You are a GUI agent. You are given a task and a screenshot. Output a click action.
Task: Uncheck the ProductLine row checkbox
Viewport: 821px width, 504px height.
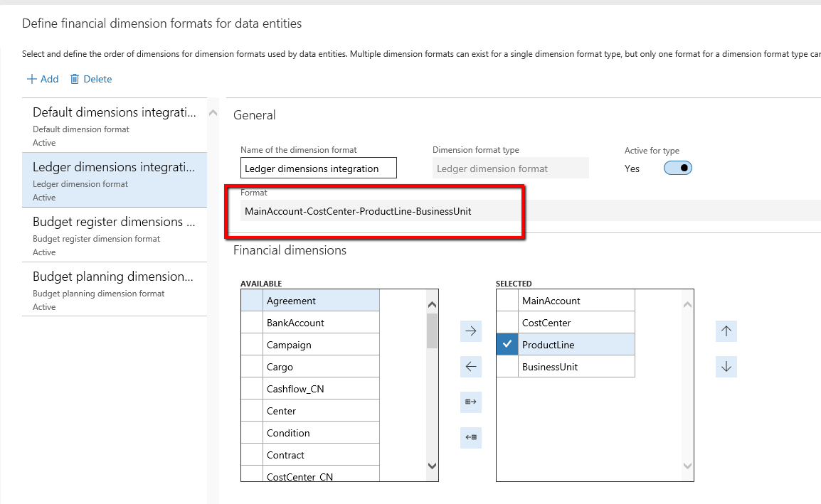(x=507, y=344)
